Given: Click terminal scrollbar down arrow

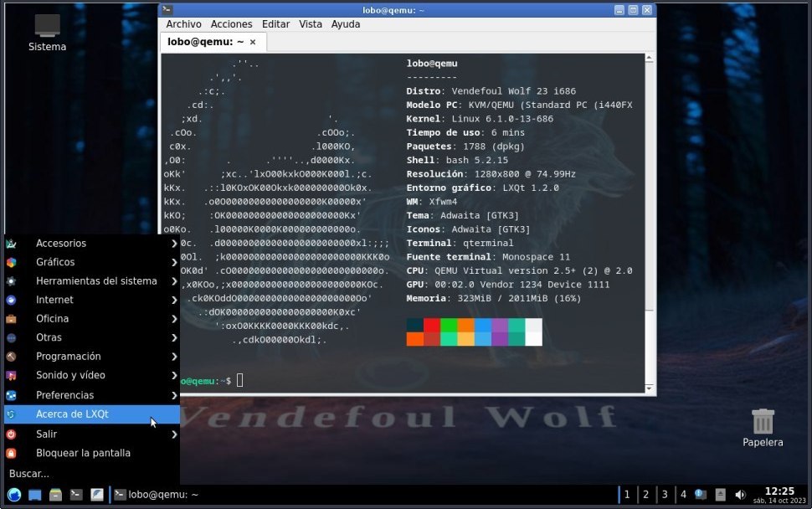Looking at the screenshot, I should tap(649, 388).
